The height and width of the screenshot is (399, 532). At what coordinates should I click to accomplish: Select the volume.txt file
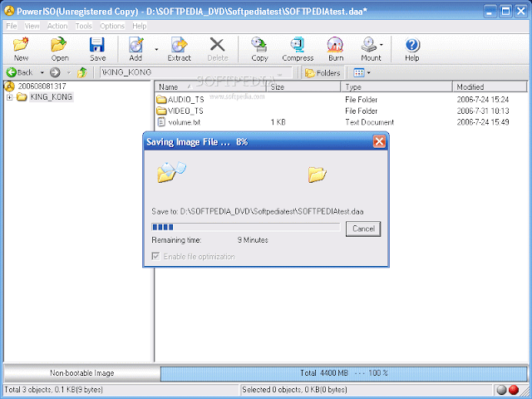(x=185, y=122)
